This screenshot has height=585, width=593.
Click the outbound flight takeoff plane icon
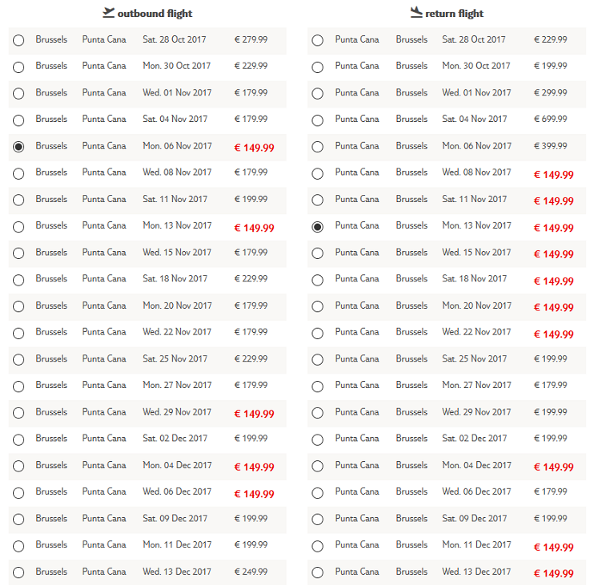click(108, 12)
